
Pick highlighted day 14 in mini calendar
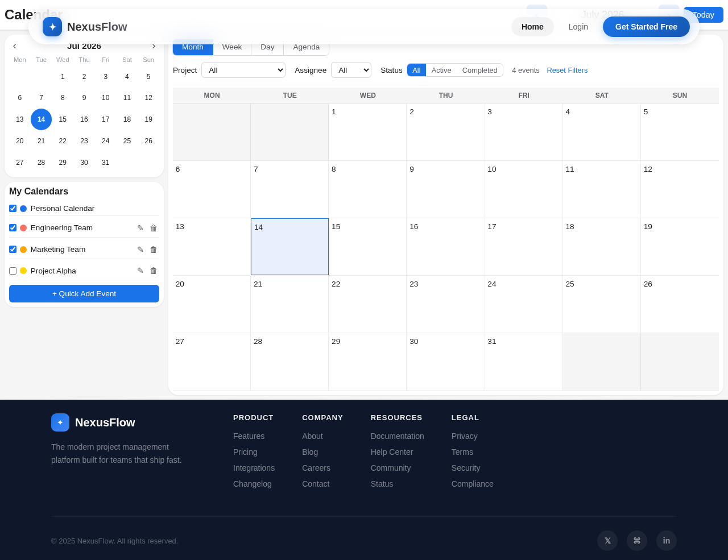click(x=41, y=119)
